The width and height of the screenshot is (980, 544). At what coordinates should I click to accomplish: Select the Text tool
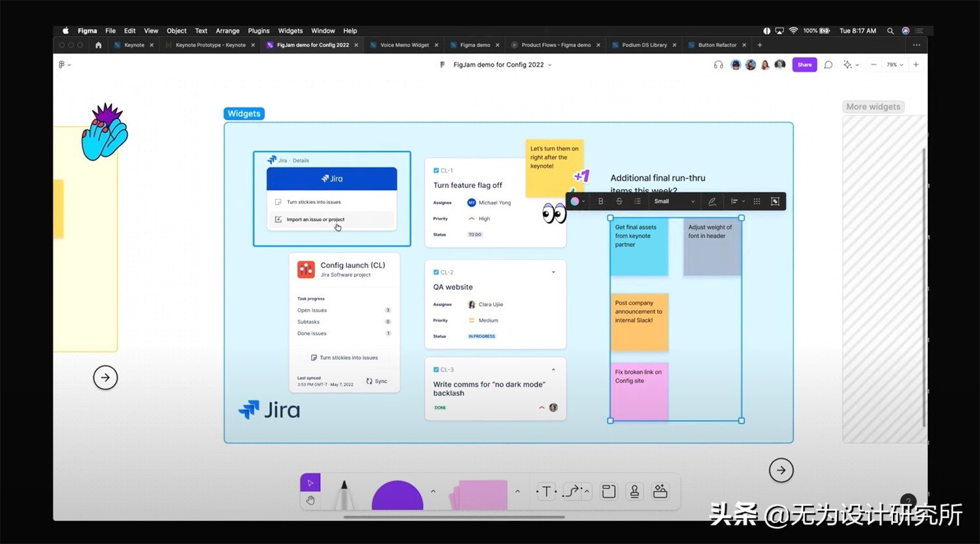(546, 491)
